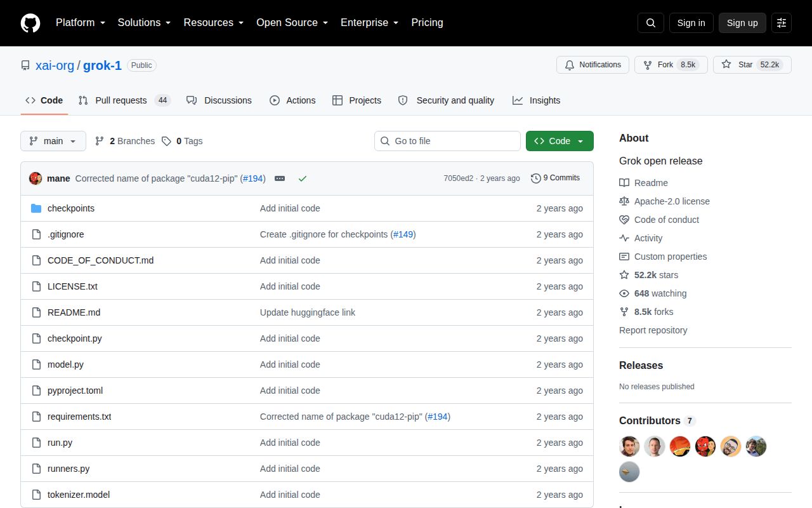Viewport: 812px width, 508px height.
Task: Switch to the Actions tab
Action: (x=292, y=100)
